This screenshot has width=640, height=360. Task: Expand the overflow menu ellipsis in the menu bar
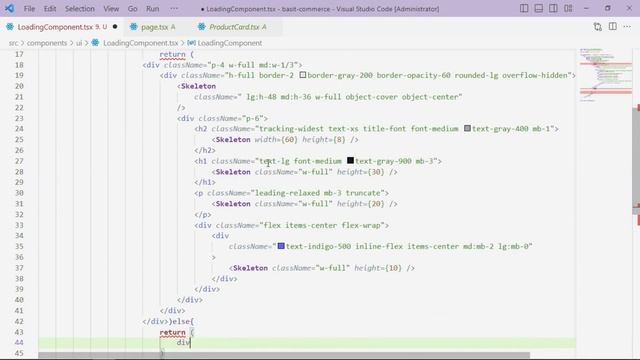[x=174, y=9]
